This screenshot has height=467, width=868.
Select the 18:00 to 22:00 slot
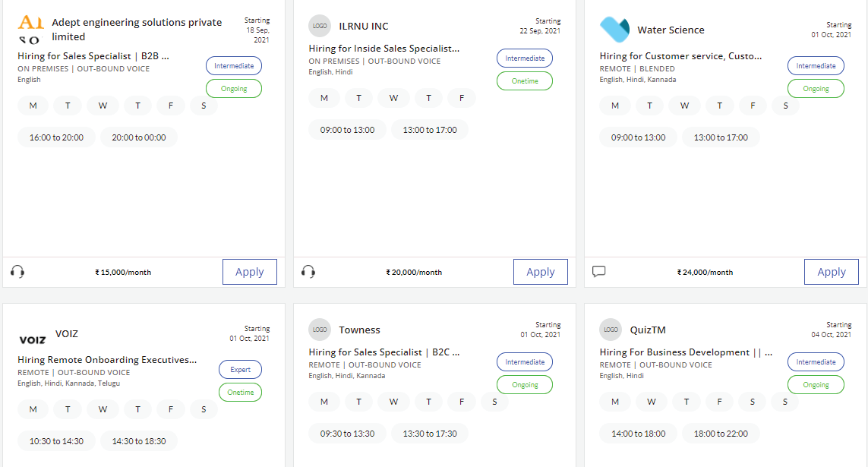click(721, 434)
